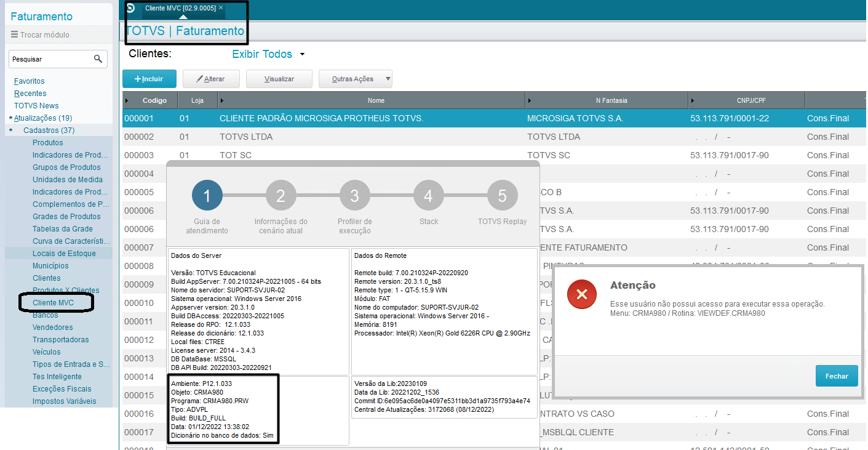The height and width of the screenshot is (450, 868).
Task: Collapse the Cadastros (37) menu group
Action: [49, 131]
